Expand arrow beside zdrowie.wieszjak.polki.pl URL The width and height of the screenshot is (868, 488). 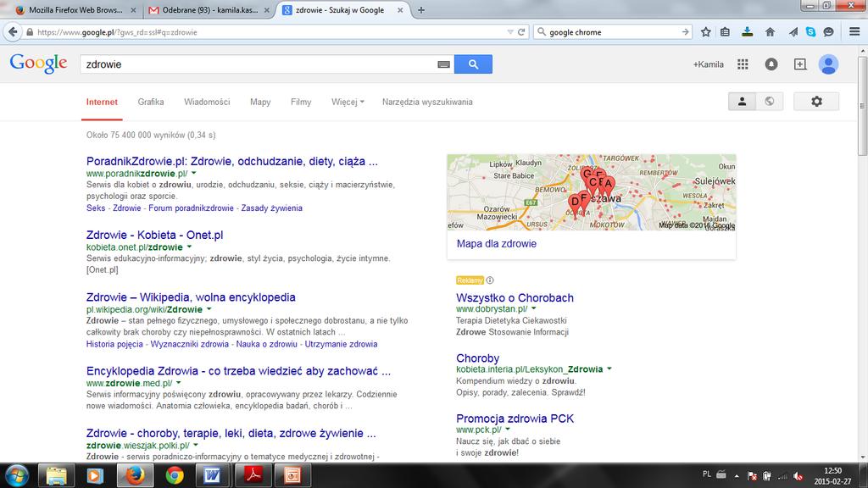coord(196,446)
